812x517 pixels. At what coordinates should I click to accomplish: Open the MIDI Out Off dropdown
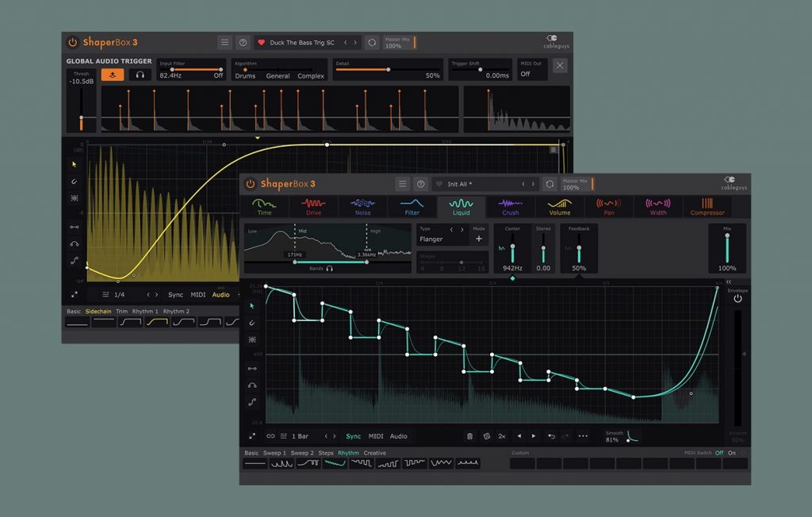[x=531, y=75]
